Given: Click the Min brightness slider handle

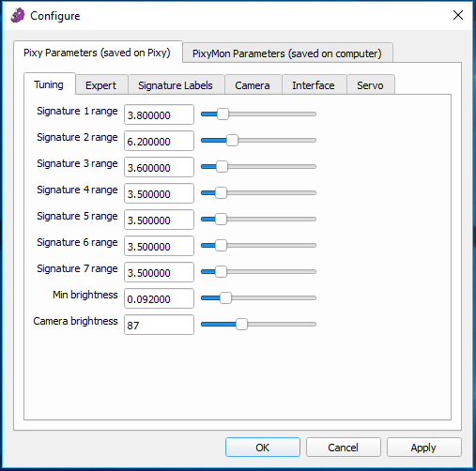Looking at the screenshot, I should (225, 298).
